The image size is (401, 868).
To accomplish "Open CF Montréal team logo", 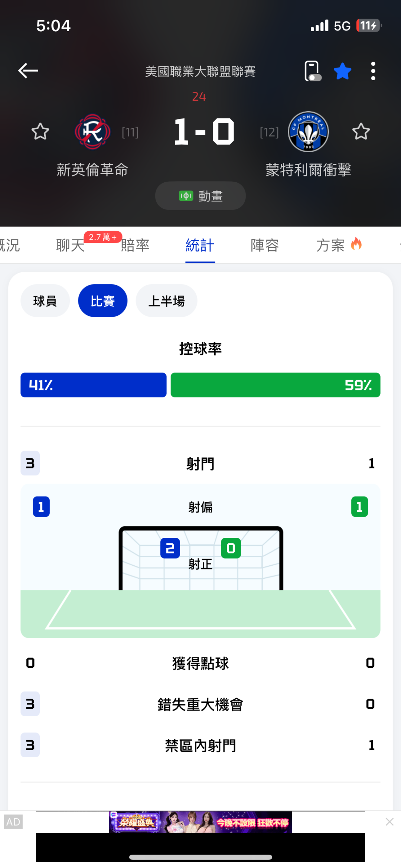I will coord(308,131).
